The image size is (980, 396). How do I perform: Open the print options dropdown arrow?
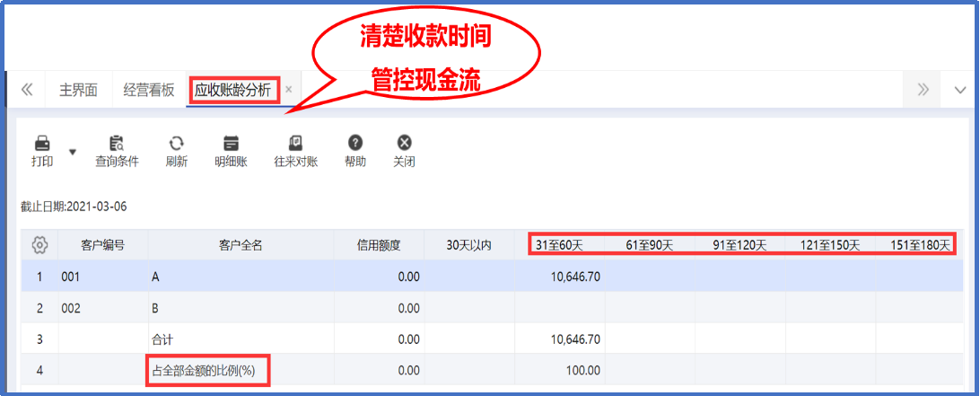[73, 152]
